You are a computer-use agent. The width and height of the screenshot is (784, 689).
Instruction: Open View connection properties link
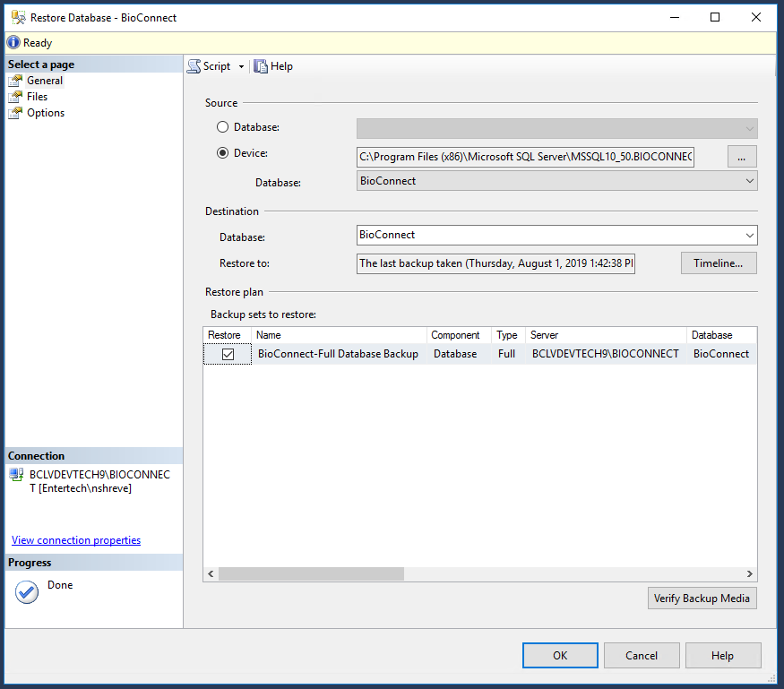[75, 539]
